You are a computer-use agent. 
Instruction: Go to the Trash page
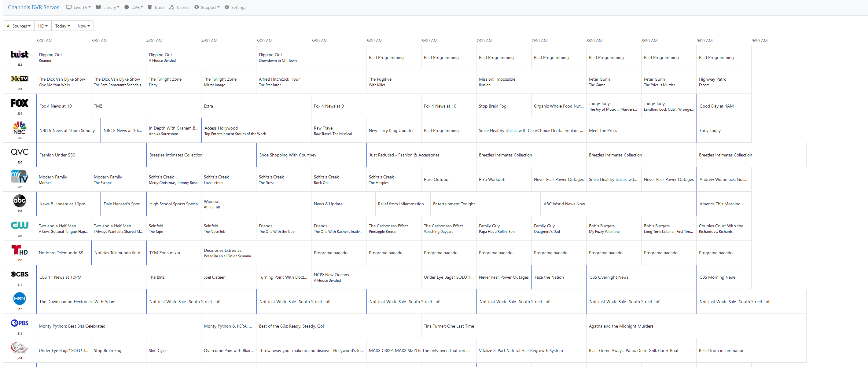(x=156, y=7)
